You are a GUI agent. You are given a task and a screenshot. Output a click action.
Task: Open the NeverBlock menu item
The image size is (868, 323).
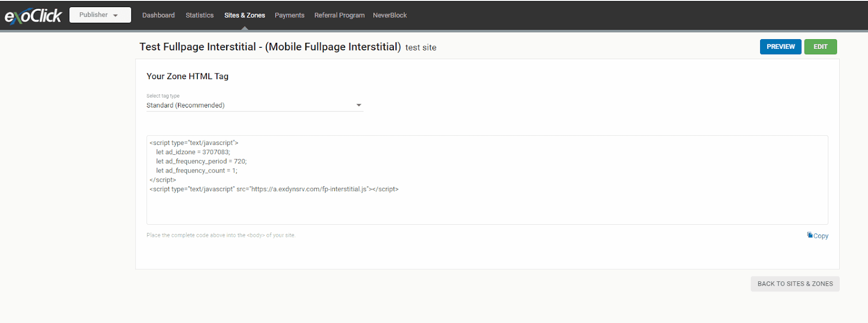tap(390, 15)
